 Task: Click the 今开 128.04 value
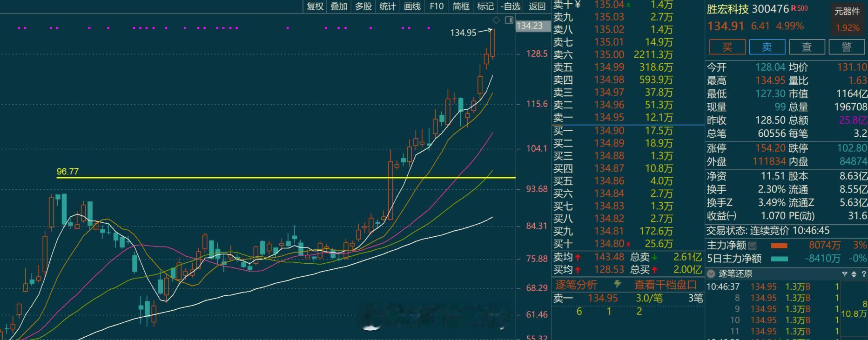tap(770, 67)
